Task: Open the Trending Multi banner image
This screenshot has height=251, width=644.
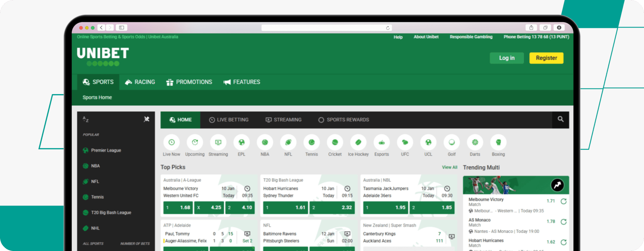Action: pyautogui.click(x=516, y=185)
